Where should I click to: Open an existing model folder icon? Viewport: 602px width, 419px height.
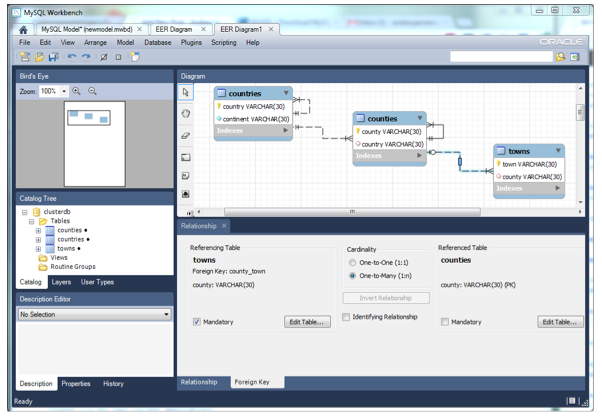click(39, 57)
